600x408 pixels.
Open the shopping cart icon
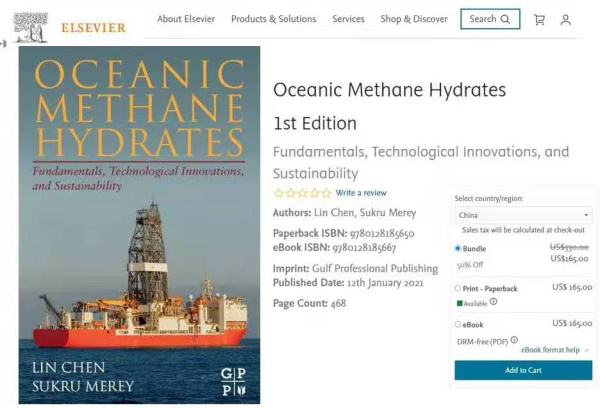tap(540, 20)
